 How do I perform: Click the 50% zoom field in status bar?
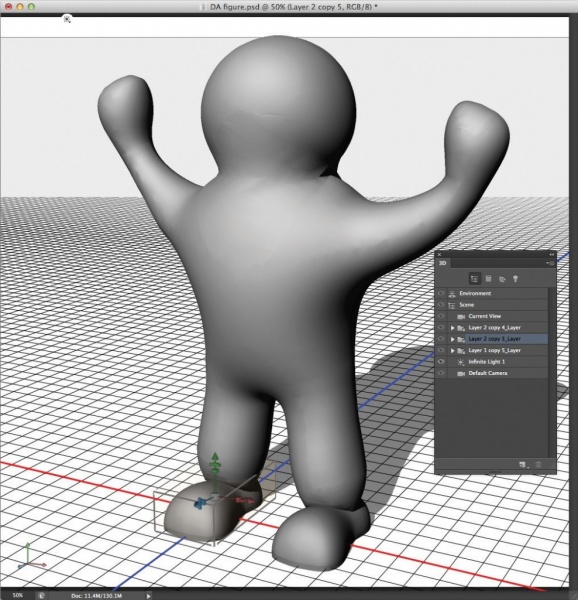(18, 595)
